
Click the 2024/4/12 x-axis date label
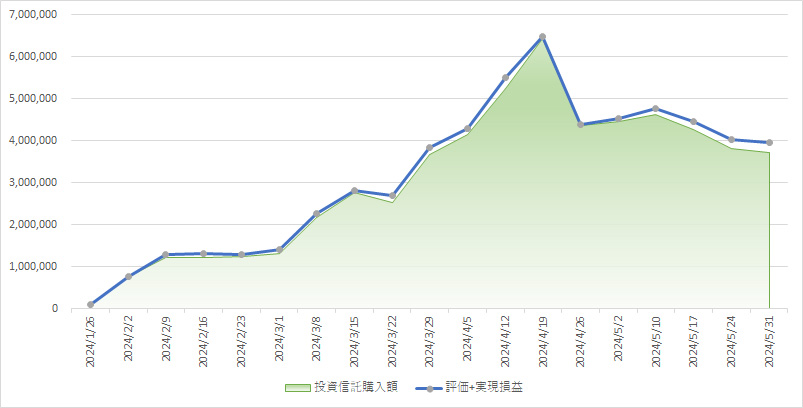[x=505, y=341]
